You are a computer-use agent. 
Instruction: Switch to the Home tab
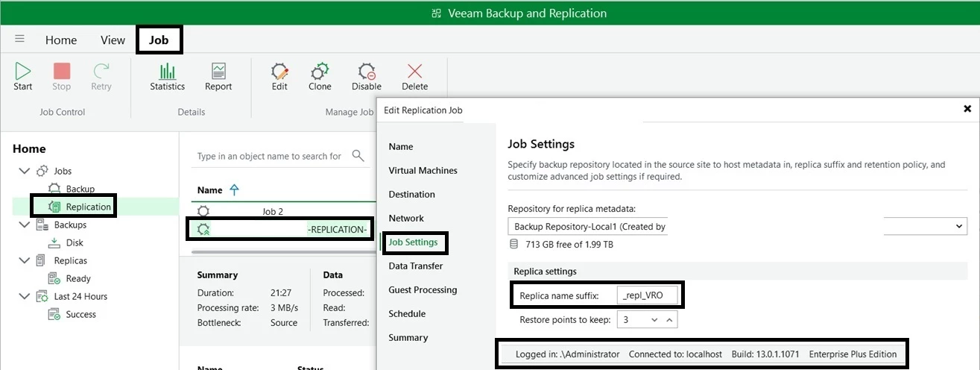pyautogui.click(x=61, y=40)
